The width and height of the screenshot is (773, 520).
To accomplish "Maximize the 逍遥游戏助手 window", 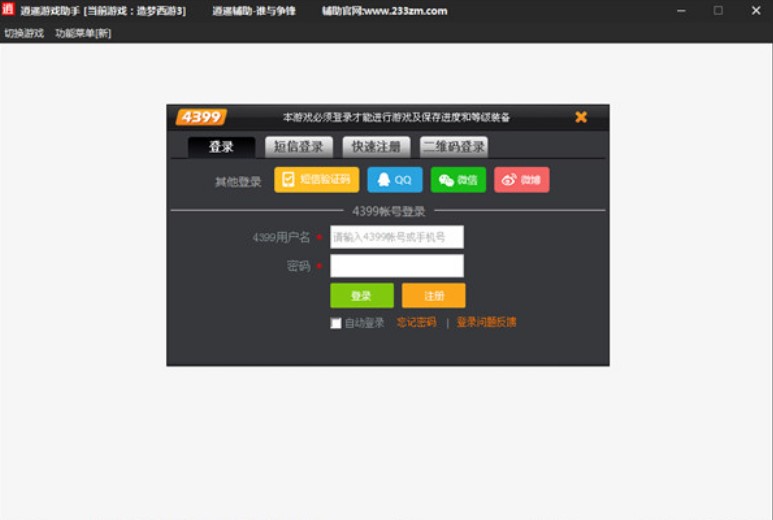I will click(x=718, y=10).
